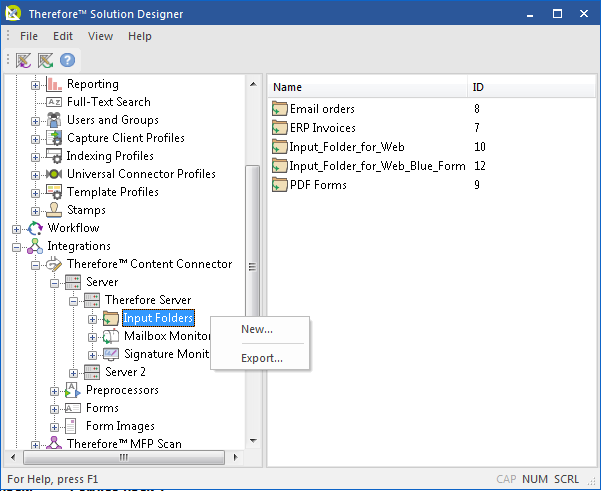Click the Input Folders tree folder icon
Screen dimensions: 602x491
pyautogui.click(x=111, y=318)
